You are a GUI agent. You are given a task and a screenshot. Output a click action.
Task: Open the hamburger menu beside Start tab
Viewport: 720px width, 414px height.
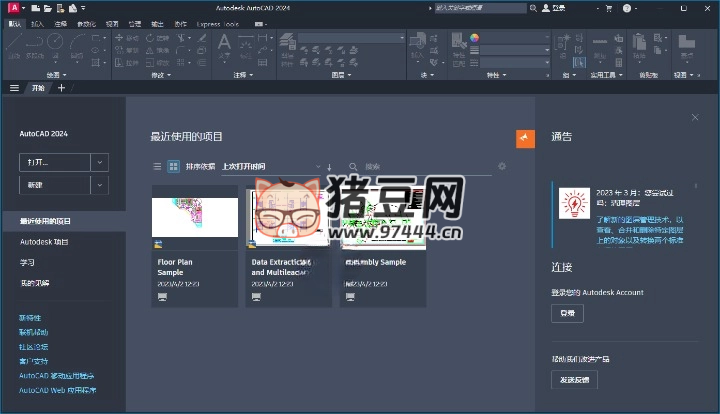click(x=14, y=88)
